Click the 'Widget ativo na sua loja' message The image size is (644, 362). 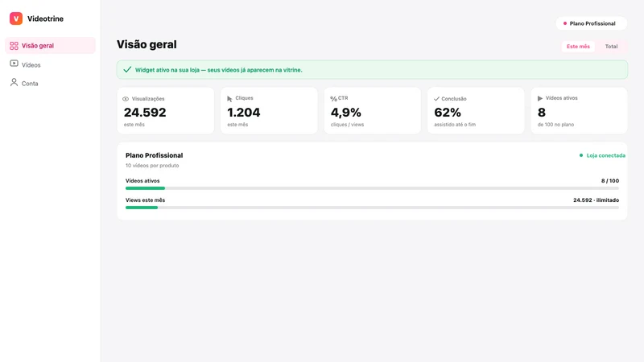coord(218,70)
